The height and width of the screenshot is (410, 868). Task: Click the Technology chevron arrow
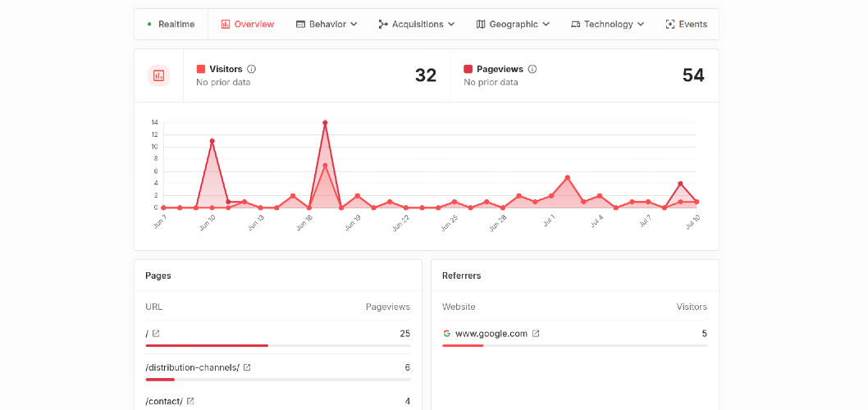coord(641,25)
